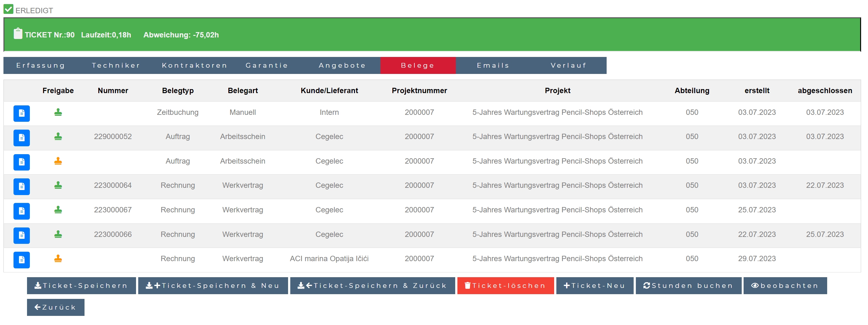The width and height of the screenshot is (868, 325).
Task: Click Ticket-Speichern & Neu button
Action: (213, 285)
